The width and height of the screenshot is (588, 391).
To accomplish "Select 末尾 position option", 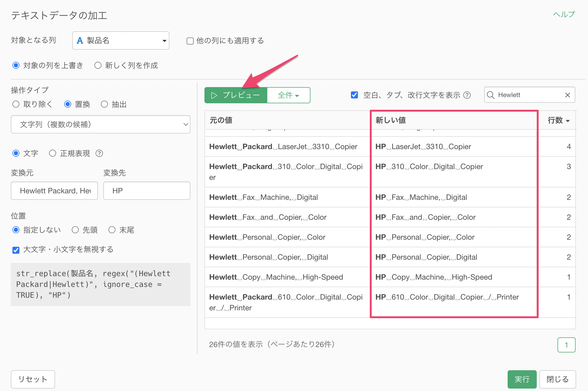I will coord(112,230).
